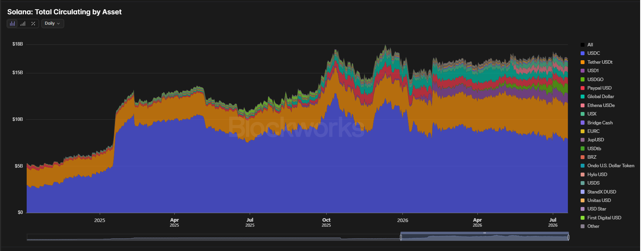644x251 pixels.
Task: Click the right handle of the range slider
Action: pyautogui.click(x=568, y=237)
